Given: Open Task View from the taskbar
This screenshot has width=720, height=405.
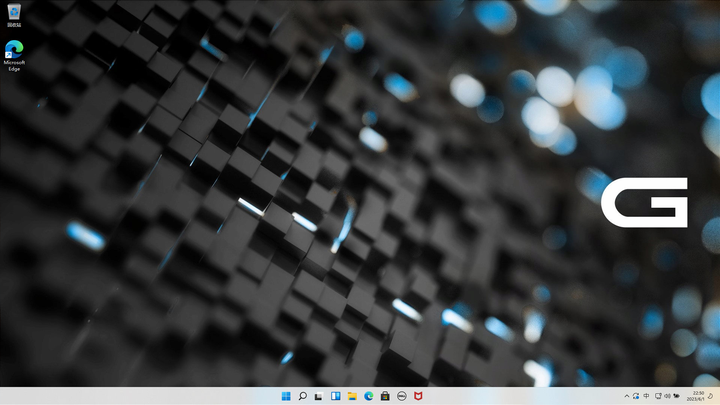Looking at the screenshot, I should [x=319, y=396].
